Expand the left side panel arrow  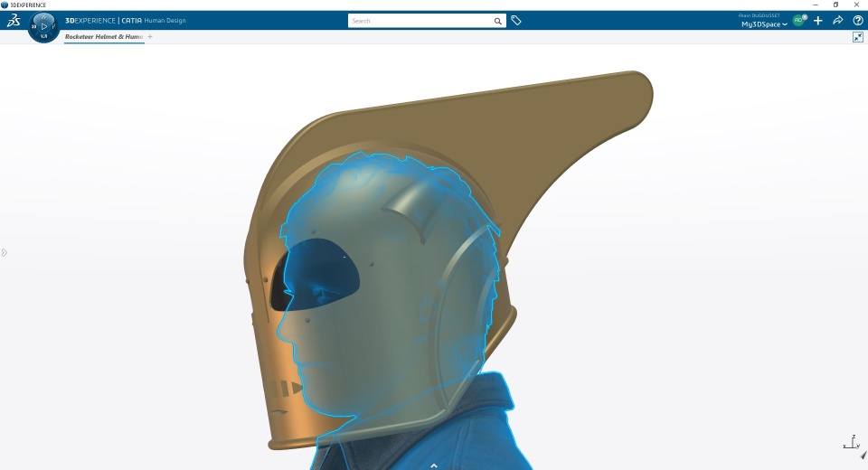pos(4,253)
